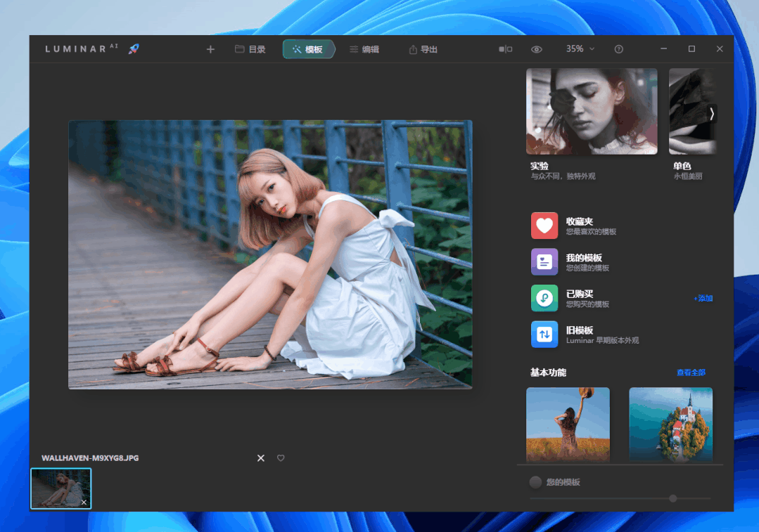Open the 编辑 edit tab
759x532 pixels.
(x=364, y=49)
